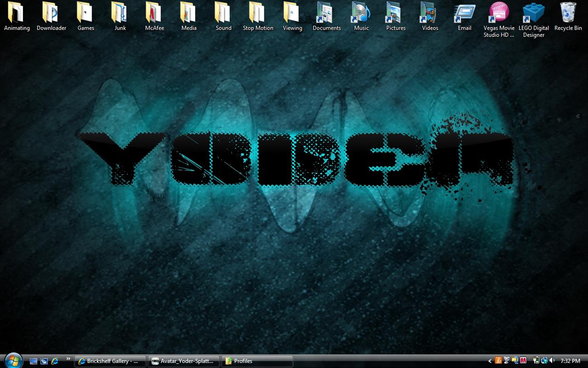The width and height of the screenshot is (588, 368).
Task: Select the LEGO Digital Designer shortcut
Action: [534, 20]
